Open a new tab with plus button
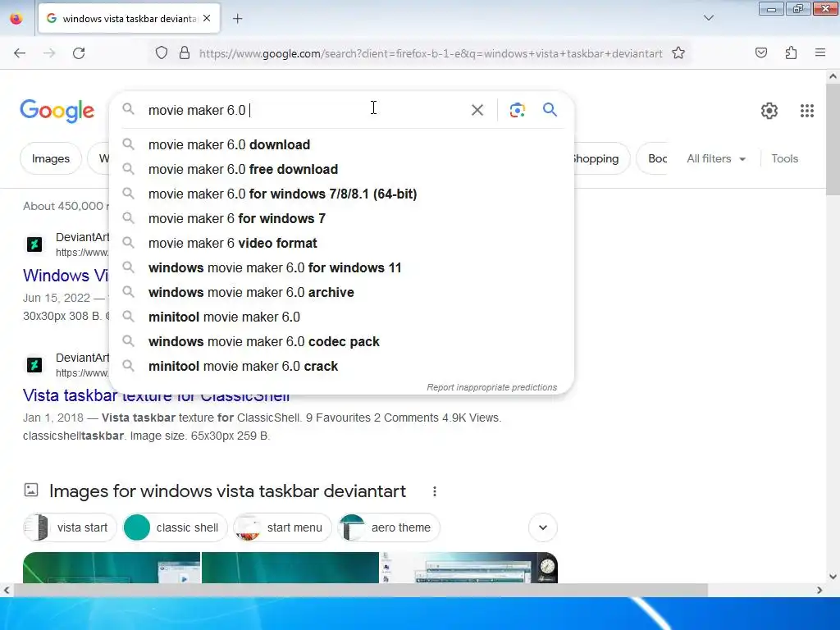 (237, 19)
